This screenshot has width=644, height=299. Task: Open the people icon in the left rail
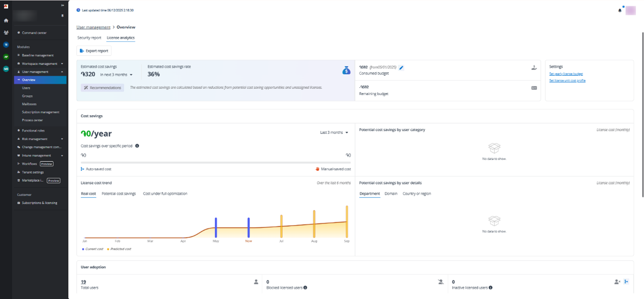pyautogui.click(x=6, y=33)
